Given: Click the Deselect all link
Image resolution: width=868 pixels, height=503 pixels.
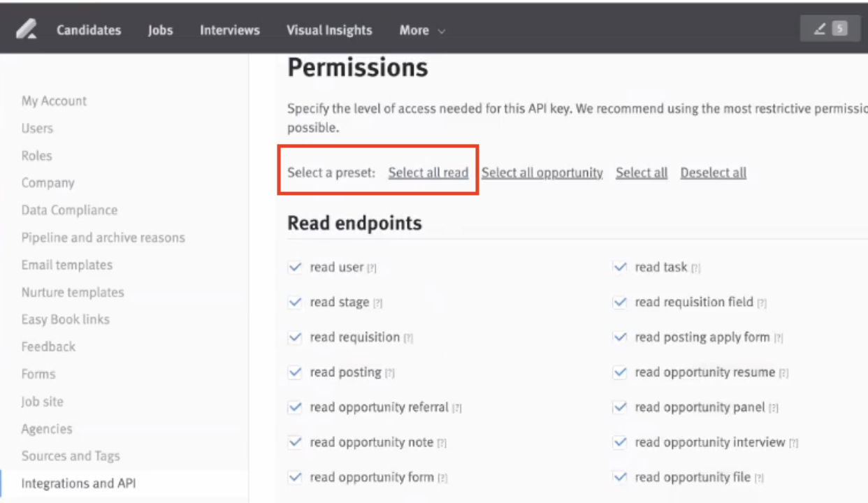Looking at the screenshot, I should tap(713, 173).
